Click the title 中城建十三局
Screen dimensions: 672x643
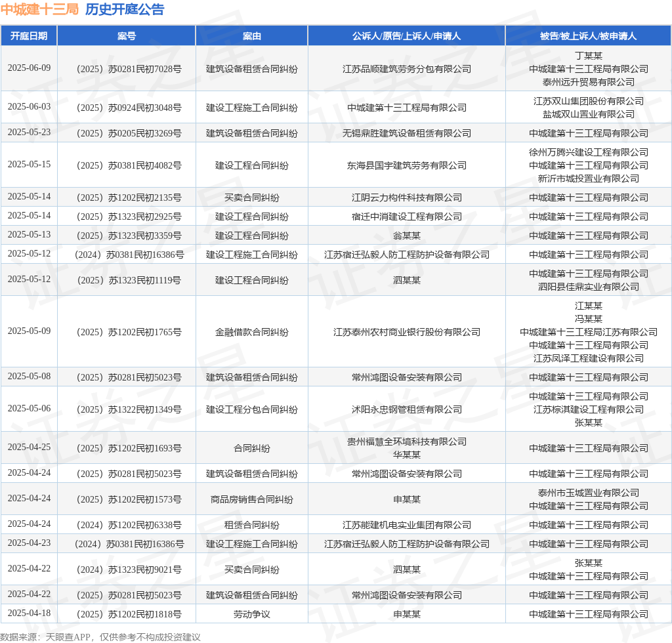[x=39, y=9]
